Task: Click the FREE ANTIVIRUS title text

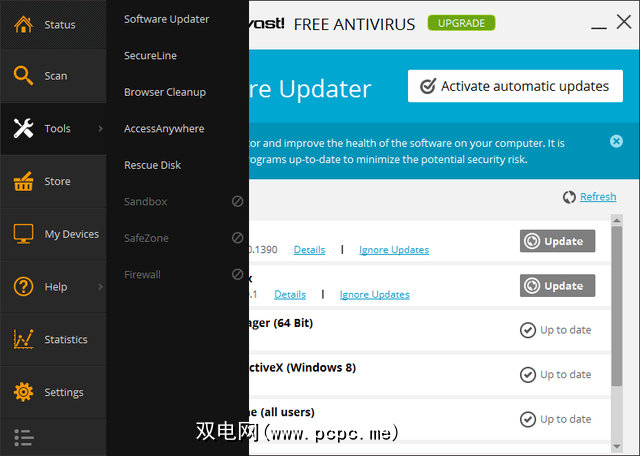Action: click(354, 24)
